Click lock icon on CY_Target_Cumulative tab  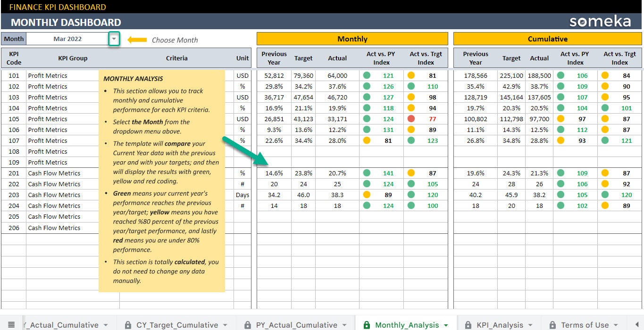click(128, 325)
